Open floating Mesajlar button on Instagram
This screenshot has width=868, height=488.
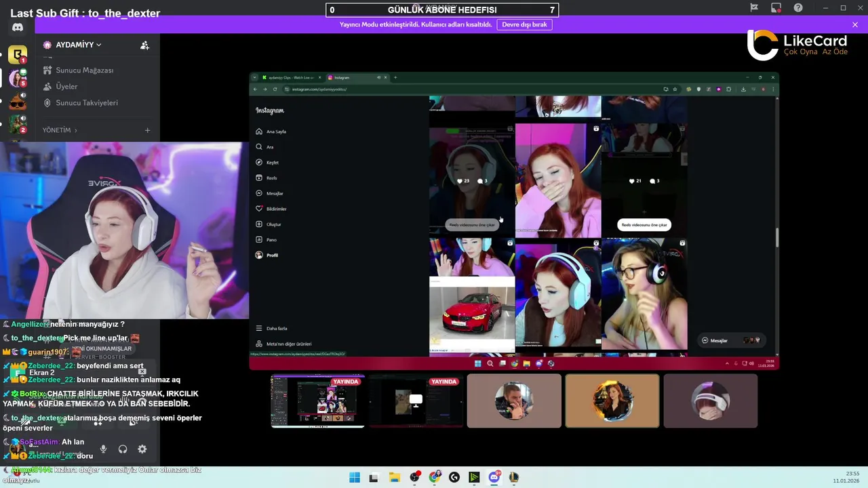pos(731,340)
